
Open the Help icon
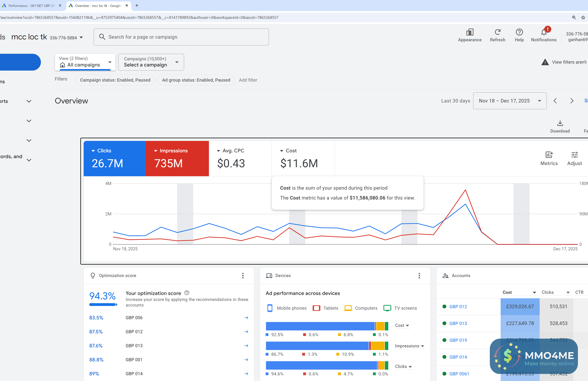click(x=519, y=32)
